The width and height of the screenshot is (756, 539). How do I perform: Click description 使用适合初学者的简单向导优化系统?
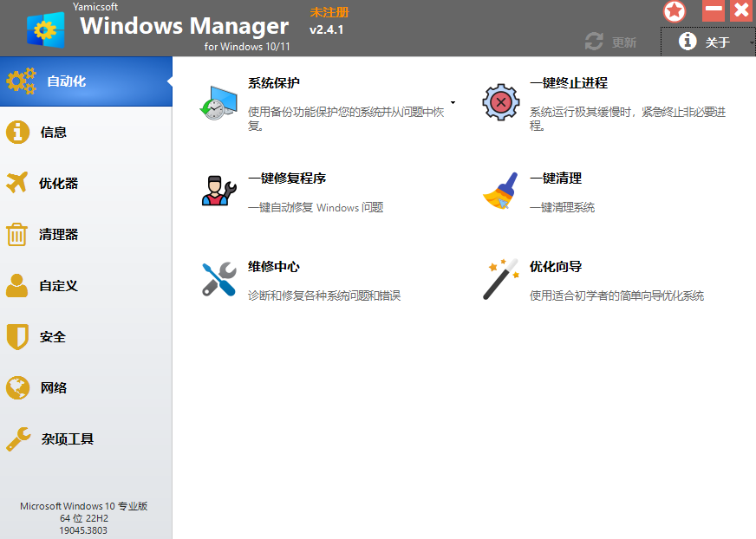[x=616, y=295]
